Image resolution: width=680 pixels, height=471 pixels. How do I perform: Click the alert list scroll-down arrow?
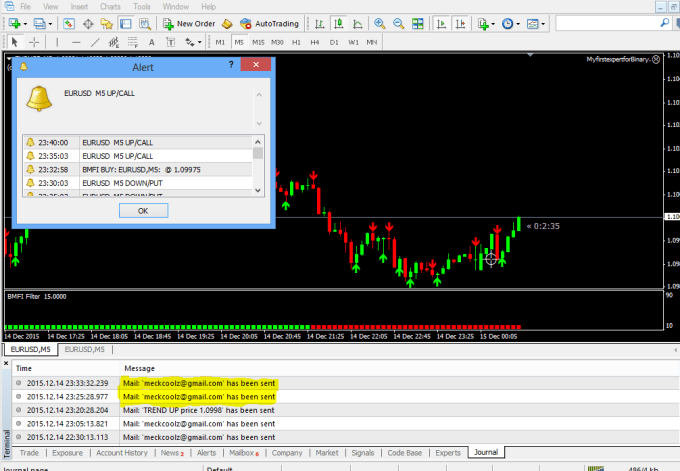point(258,190)
